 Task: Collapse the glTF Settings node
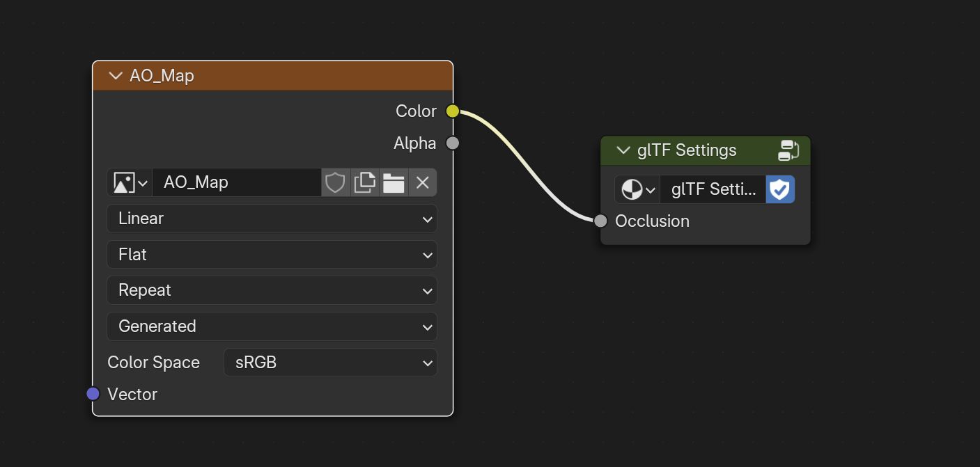pyautogui.click(x=623, y=150)
